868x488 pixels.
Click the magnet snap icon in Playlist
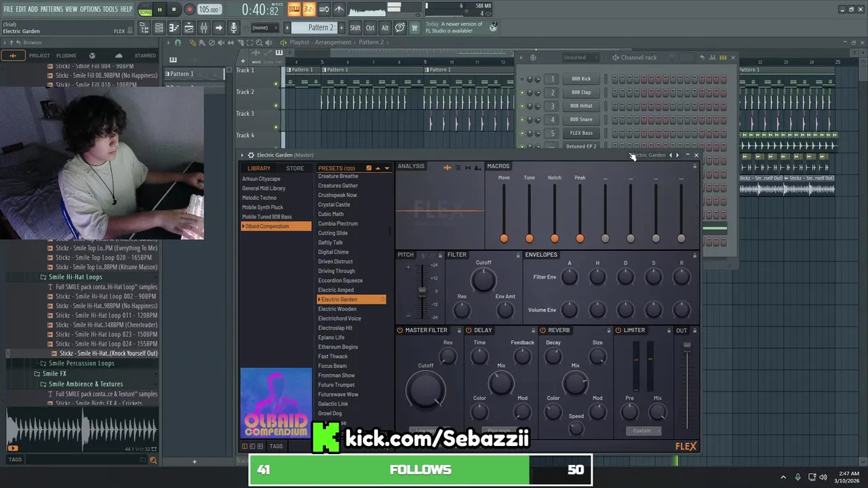[x=178, y=42]
